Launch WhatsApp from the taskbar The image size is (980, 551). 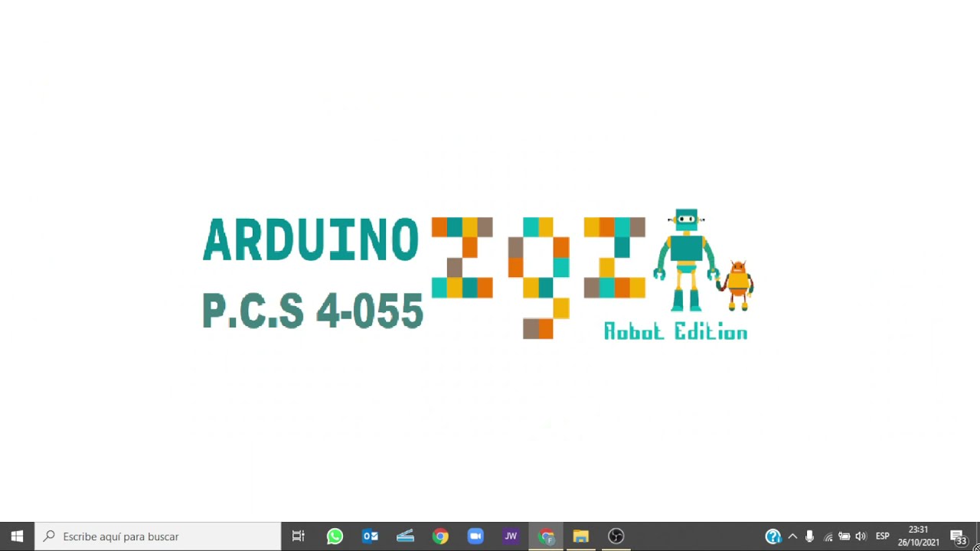(335, 536)
